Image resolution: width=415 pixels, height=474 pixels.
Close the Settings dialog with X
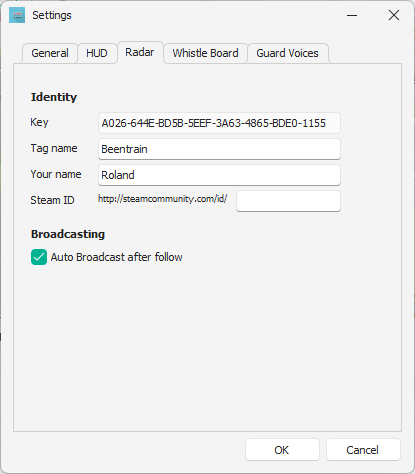click(x=394, y=15)
